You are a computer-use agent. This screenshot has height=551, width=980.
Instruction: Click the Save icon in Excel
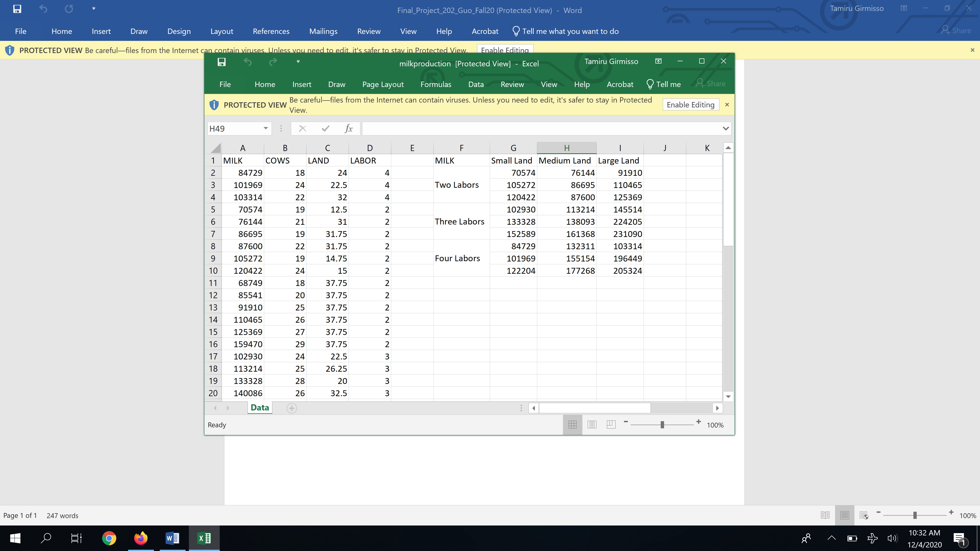point(222,62)
